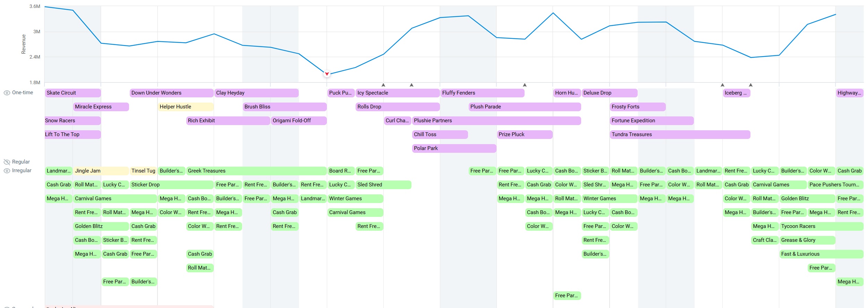Screen dimensions: 868x308
Task: Click the red lowest-revenue marker on chart
Action: [x=327, y=74]
